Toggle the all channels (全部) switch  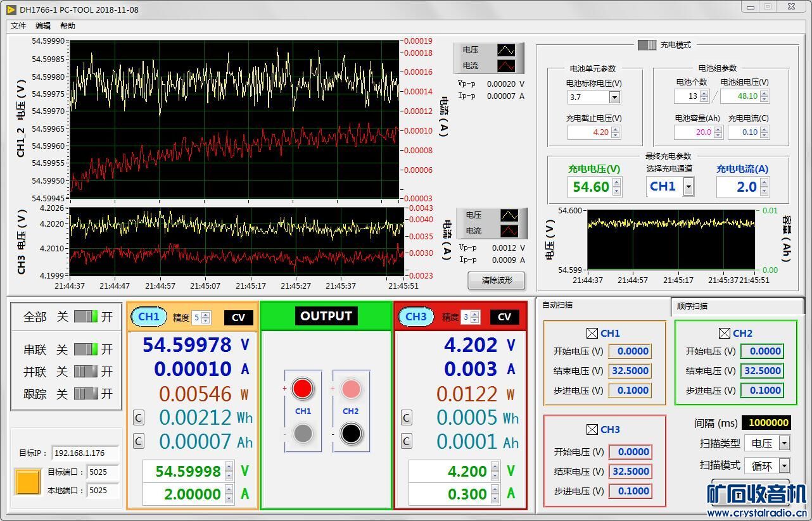click(86, 317)
